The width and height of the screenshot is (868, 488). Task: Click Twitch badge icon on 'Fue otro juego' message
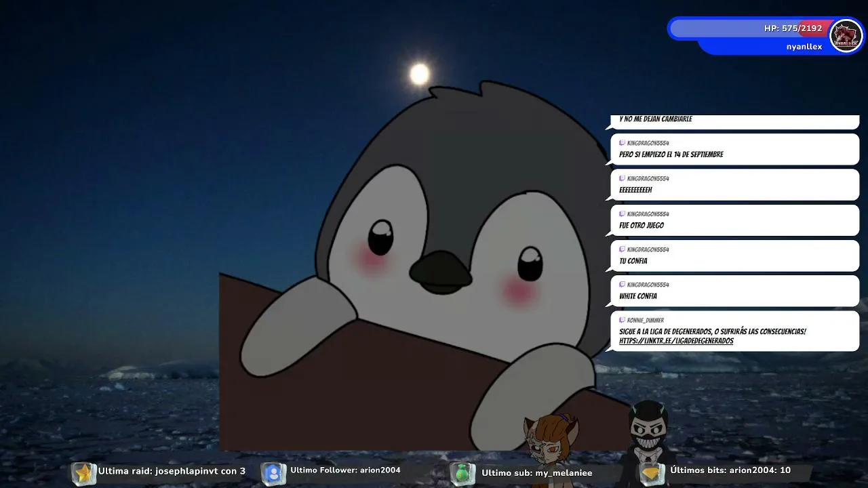(x=622, y=214)
